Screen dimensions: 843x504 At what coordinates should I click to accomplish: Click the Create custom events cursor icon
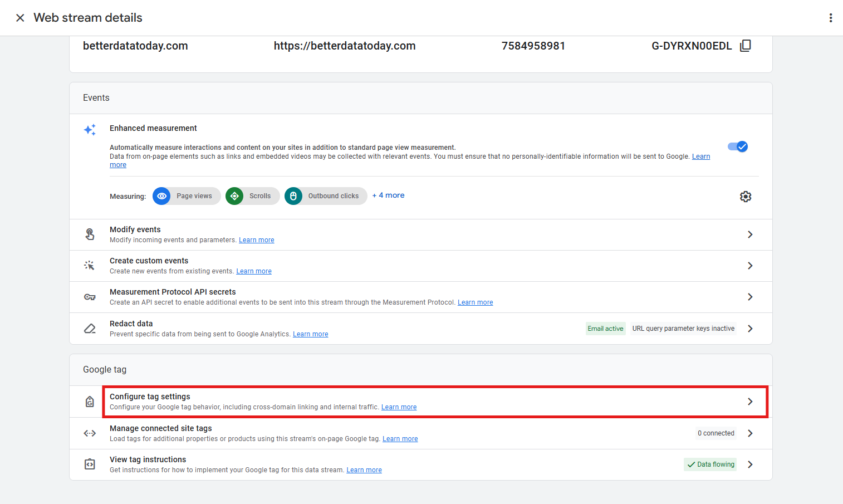tap(90, 266)
